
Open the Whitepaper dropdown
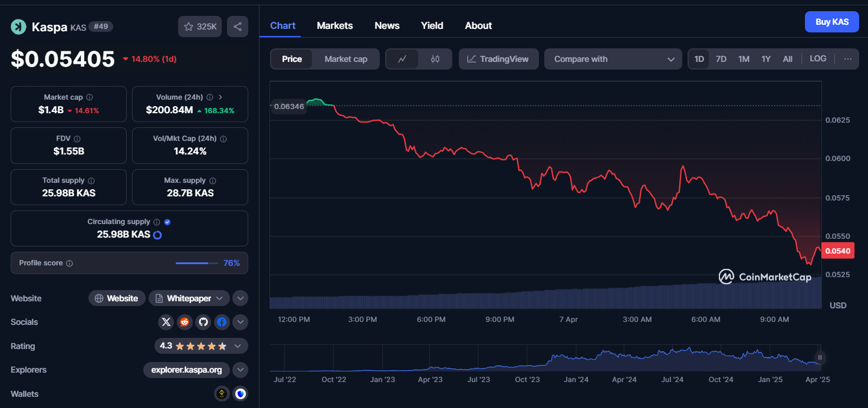coord(189,298)
